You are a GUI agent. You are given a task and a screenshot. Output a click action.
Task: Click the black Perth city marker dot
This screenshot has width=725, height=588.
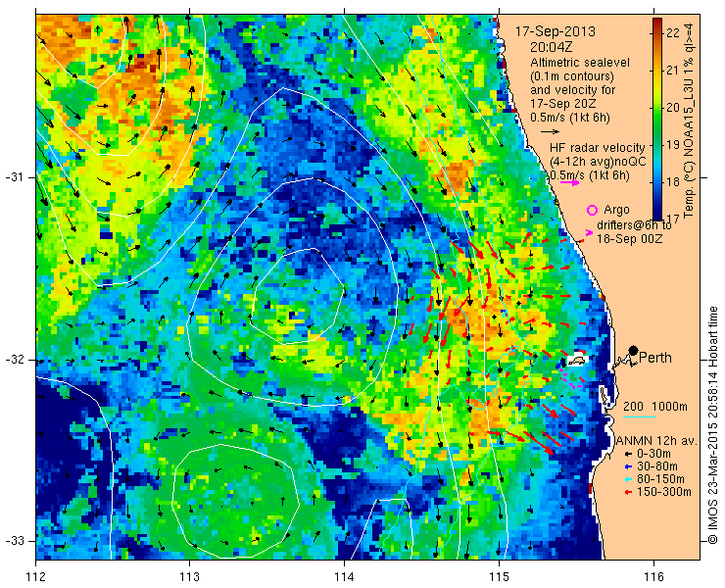(x=633, y=351)
